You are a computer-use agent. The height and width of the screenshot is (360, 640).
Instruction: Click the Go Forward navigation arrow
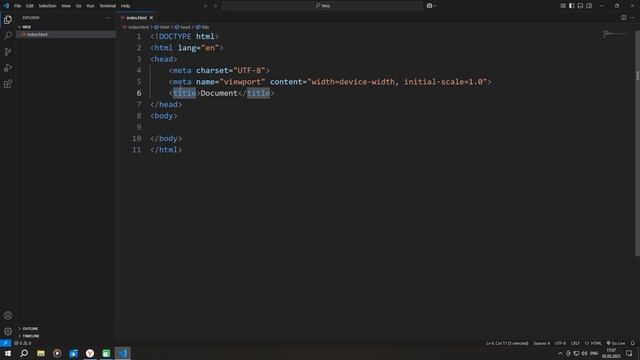coord(216,6)
